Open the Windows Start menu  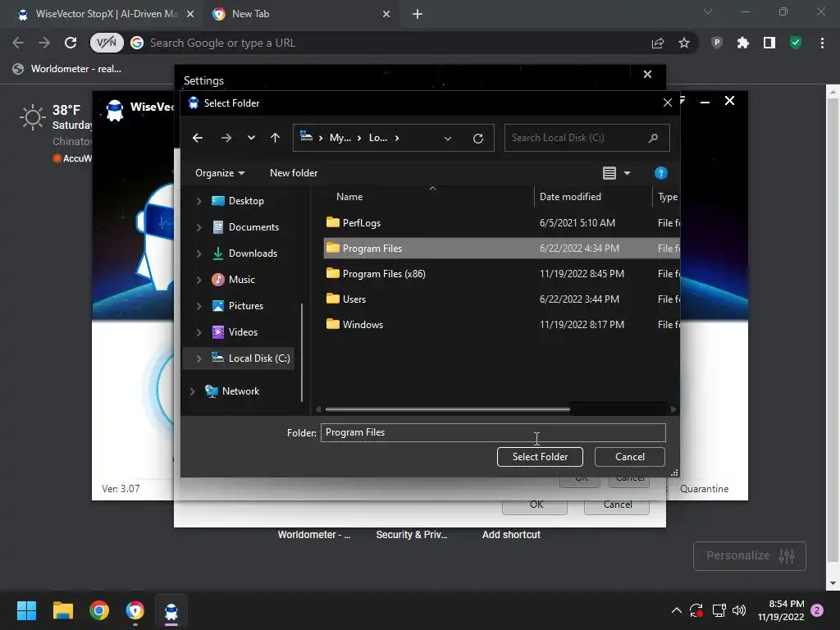pyautogui.click(x=26, y=610)
